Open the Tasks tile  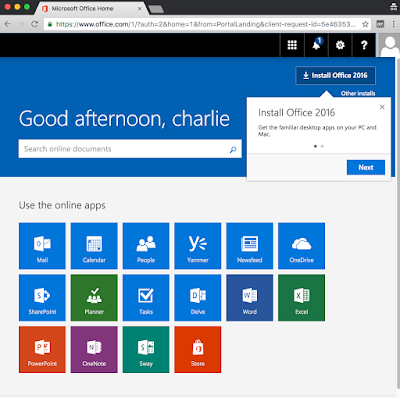[146, 298]
